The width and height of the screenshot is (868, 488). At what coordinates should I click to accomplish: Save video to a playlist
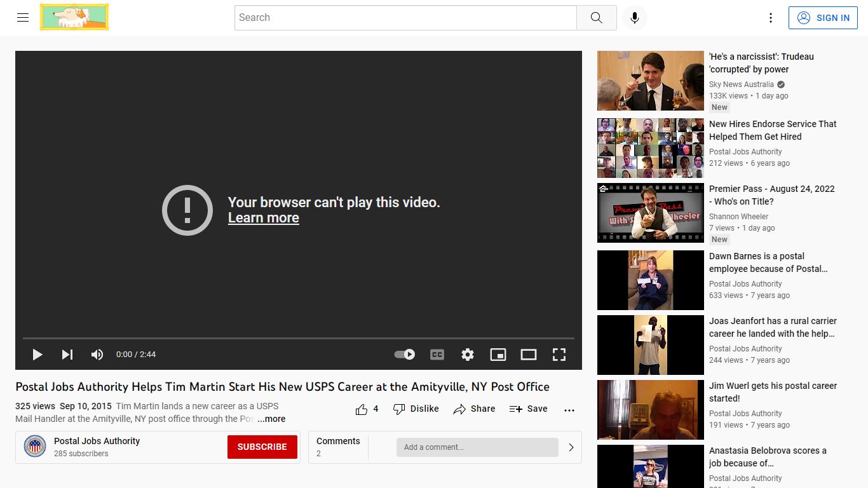(529, 409)
